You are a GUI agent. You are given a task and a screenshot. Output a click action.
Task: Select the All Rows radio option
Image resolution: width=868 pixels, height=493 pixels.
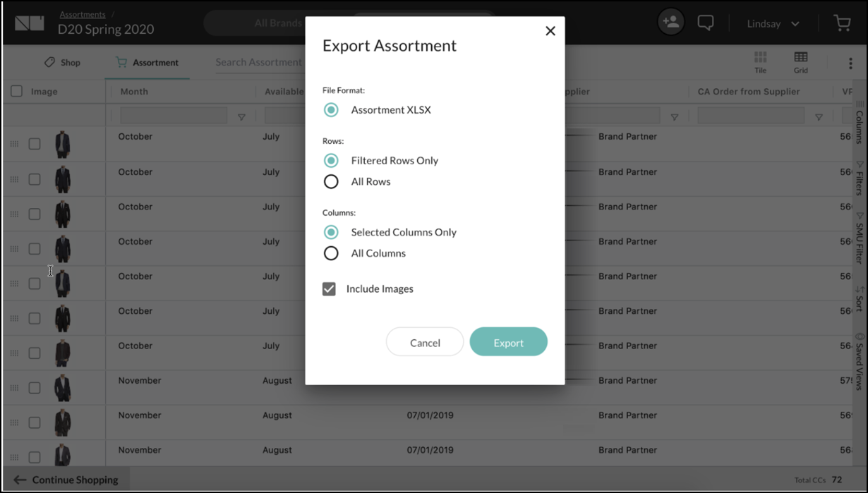tap(331, 181)
